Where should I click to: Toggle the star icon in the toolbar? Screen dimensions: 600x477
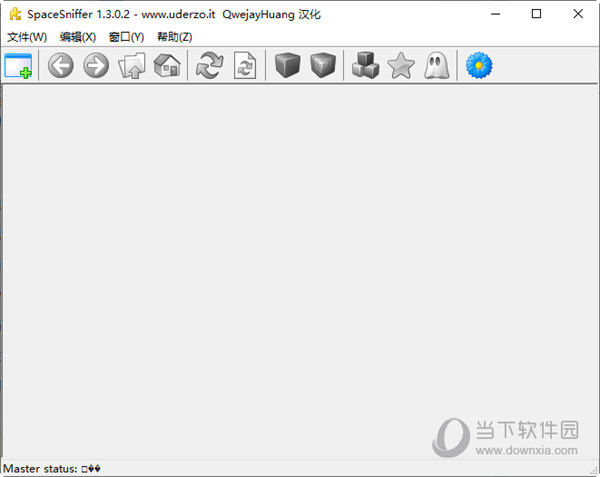401,67
